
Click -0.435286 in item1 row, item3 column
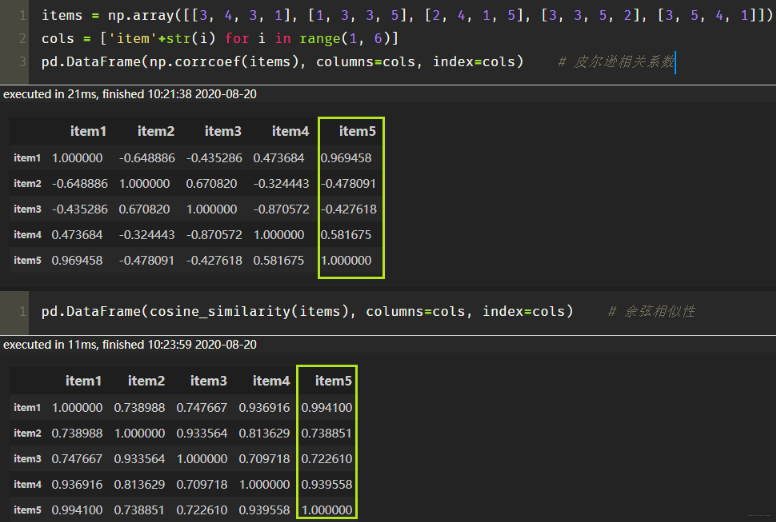point(214,158)
